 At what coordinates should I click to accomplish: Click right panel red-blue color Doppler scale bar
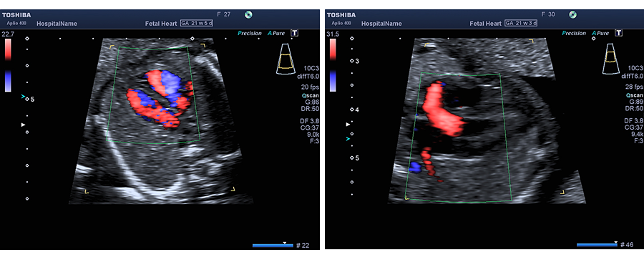coord(332,65)
